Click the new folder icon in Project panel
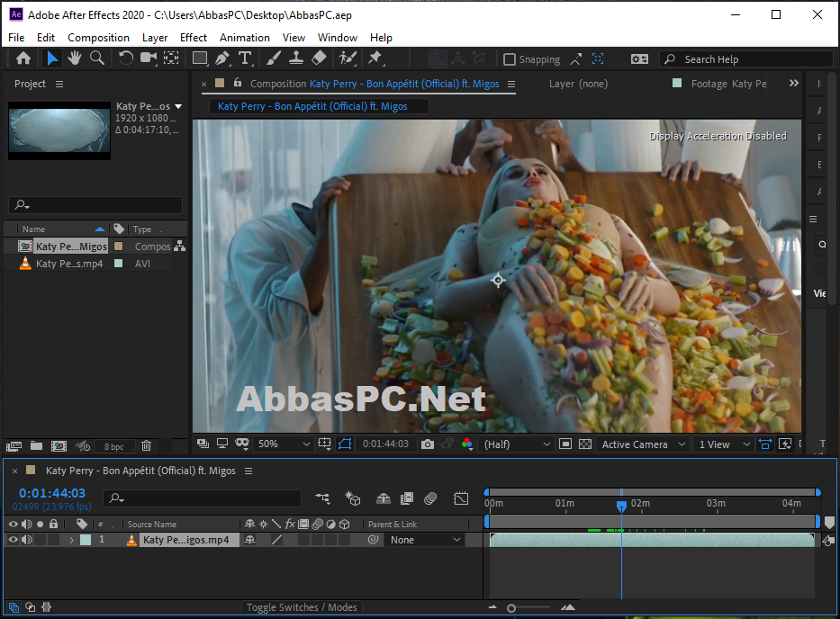This screenshot has height=619, width=840. point(36,445)
